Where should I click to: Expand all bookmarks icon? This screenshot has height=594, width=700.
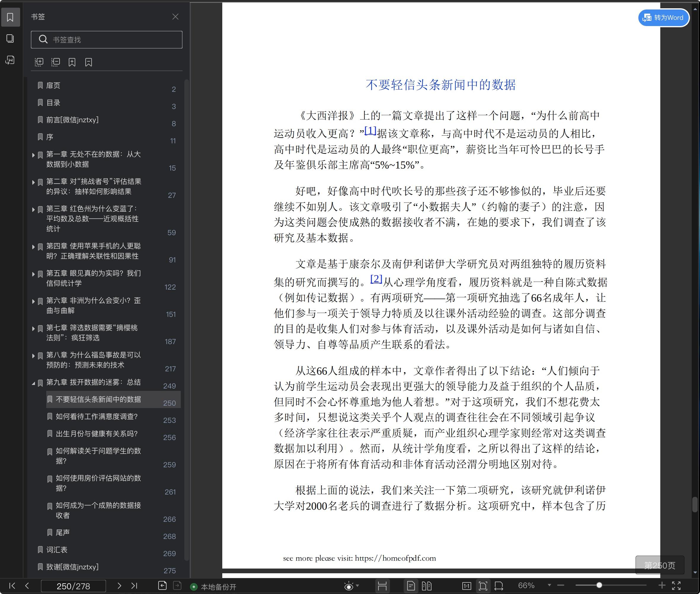pyautogui.click(x=39, y=62)
